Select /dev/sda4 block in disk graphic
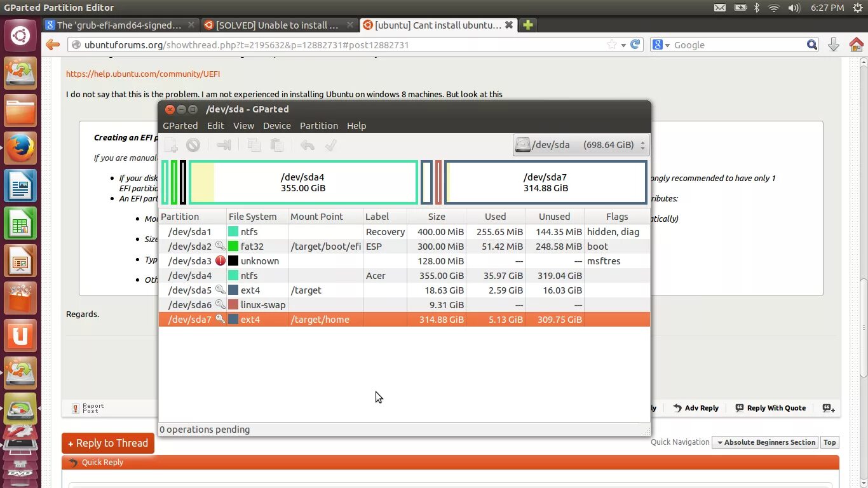Viewport: 868px width, 488px height. click(303, 182)
